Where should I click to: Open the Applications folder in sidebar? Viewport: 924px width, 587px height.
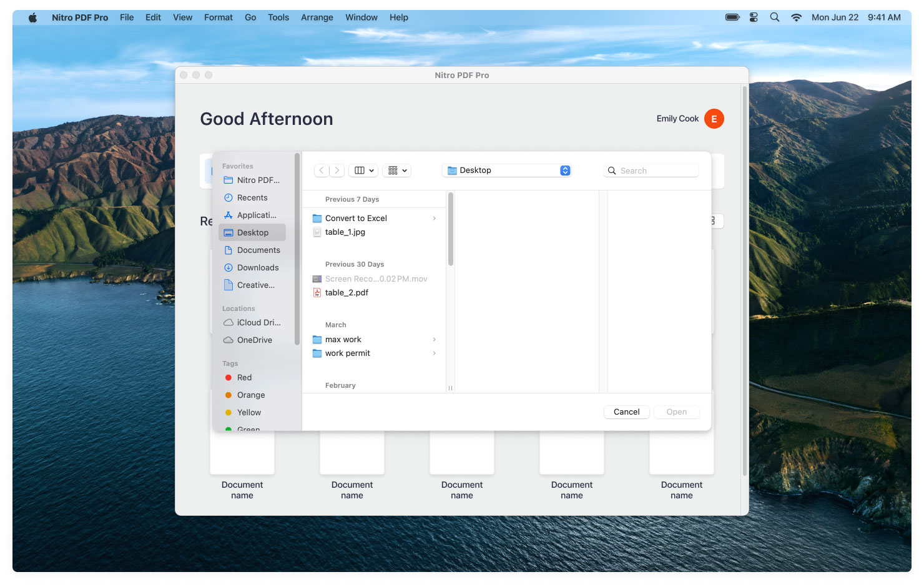[256, 215]
